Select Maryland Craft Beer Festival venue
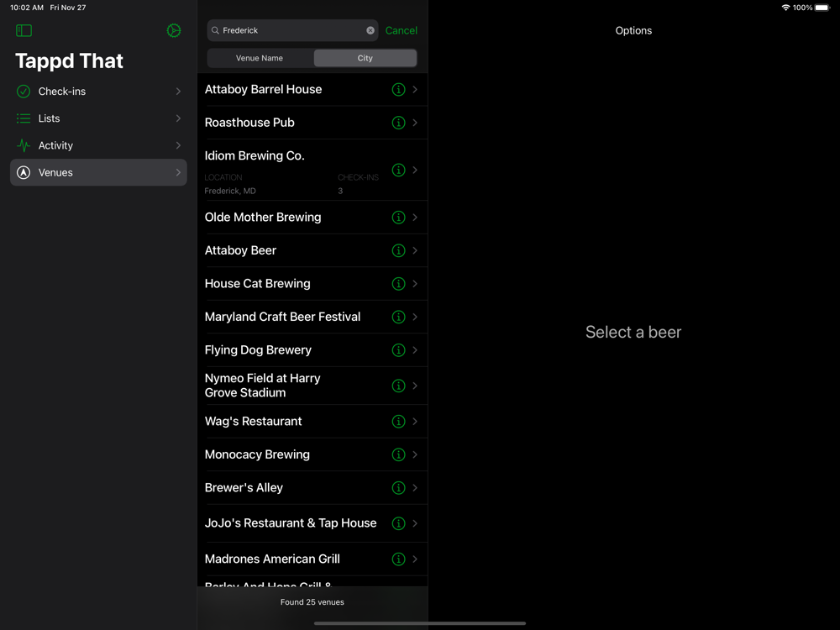 (312, 317)
